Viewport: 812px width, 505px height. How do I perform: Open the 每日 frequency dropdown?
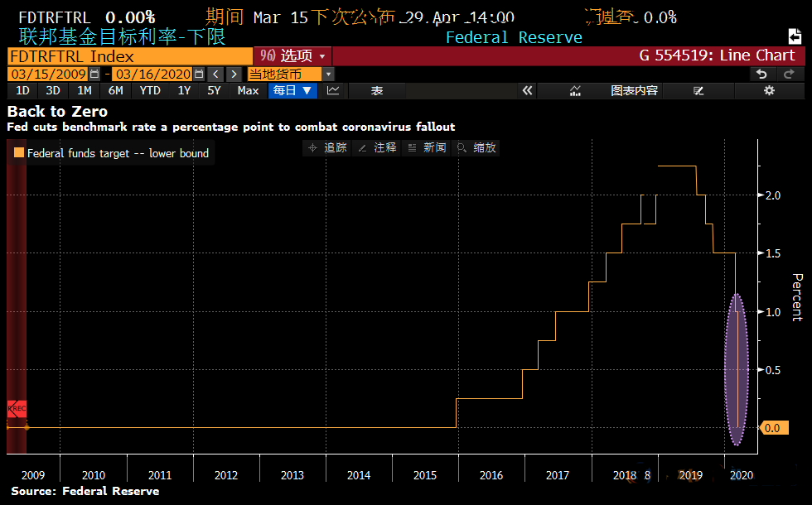[x=292, y=90]
